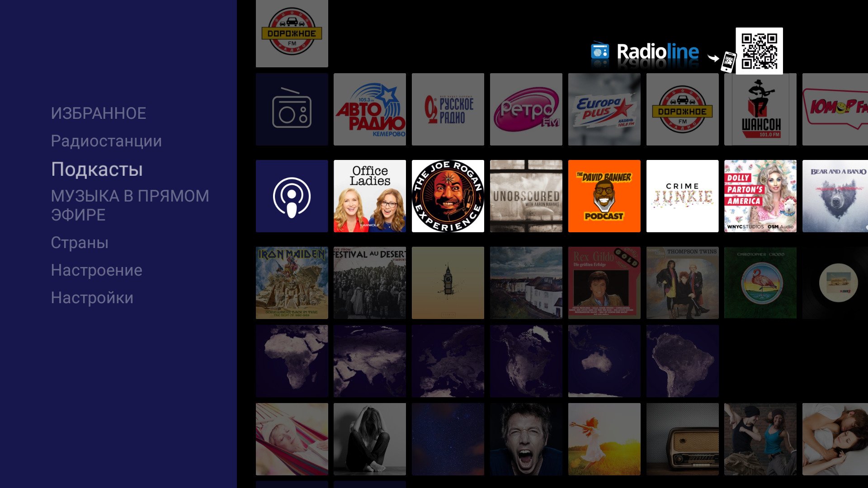Open МУЗЫКА В ПРЯМОМ ЭФИРЕ section
This screenshot has height=488, width=868.
click(130, 206)
